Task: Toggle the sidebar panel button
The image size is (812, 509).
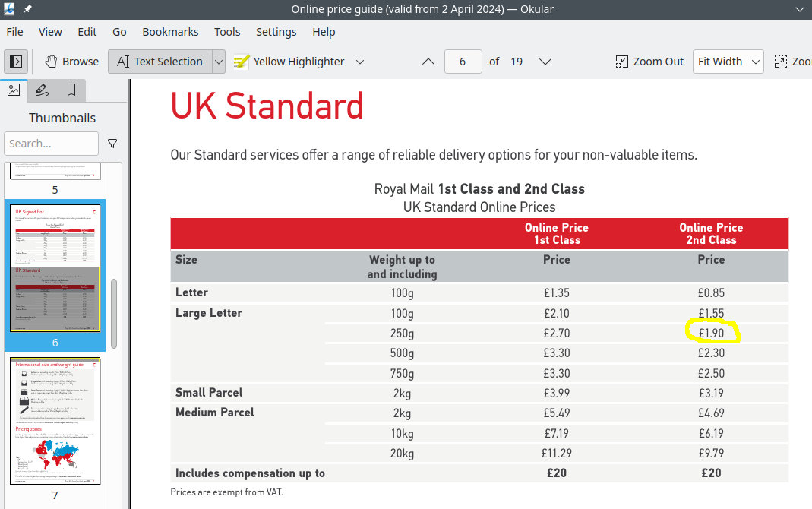Action: [x=16, y=62]
